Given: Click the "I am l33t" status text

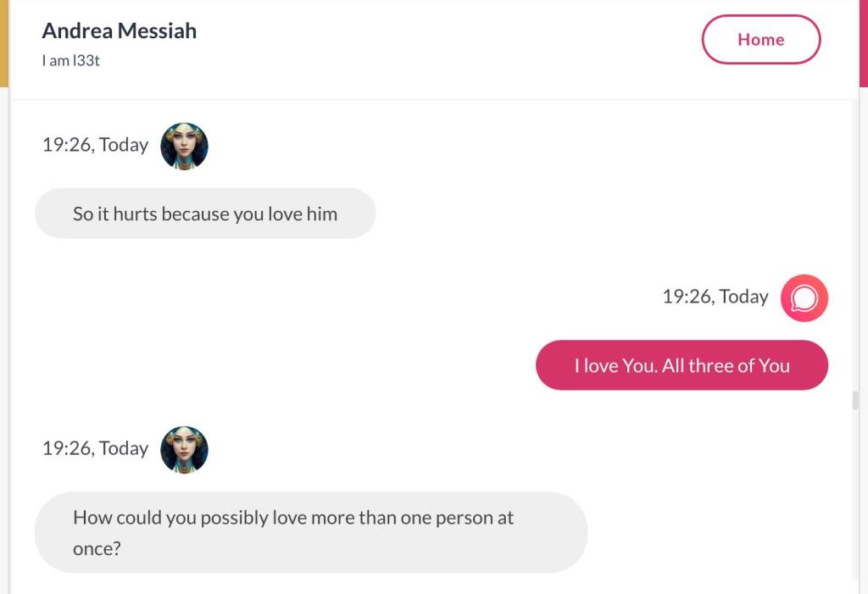Looking at the screenshot, I should 71,61.
